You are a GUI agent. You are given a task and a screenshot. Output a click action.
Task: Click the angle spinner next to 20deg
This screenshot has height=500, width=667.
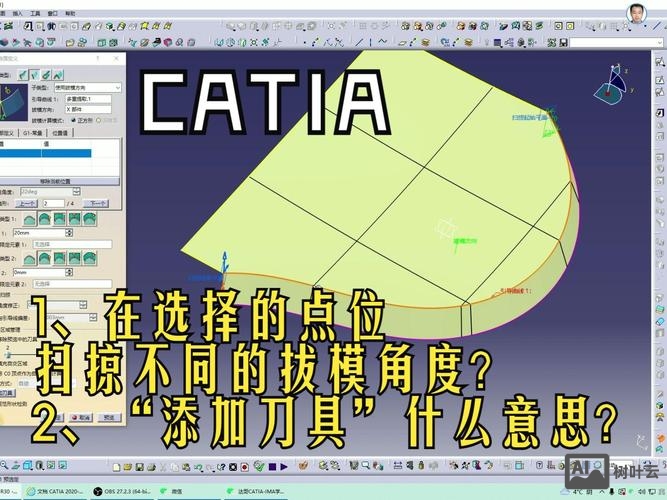tap(77, 191)
